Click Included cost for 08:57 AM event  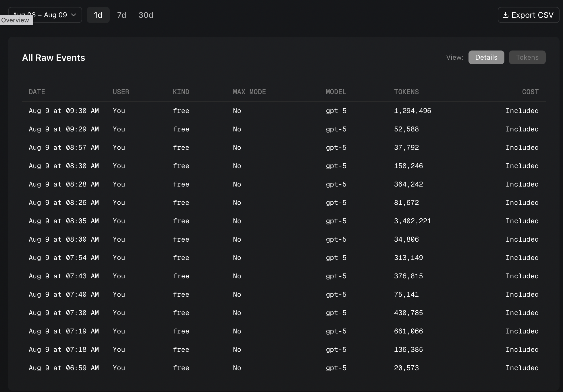tap(522, 148)
